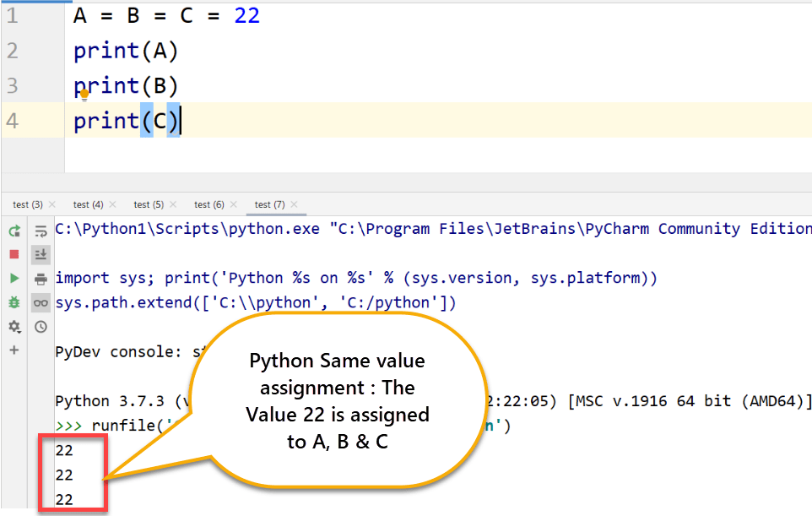Viewport: 812px width, 516px height.
Task: Open the console history clock icon
Action: (41, 326)
